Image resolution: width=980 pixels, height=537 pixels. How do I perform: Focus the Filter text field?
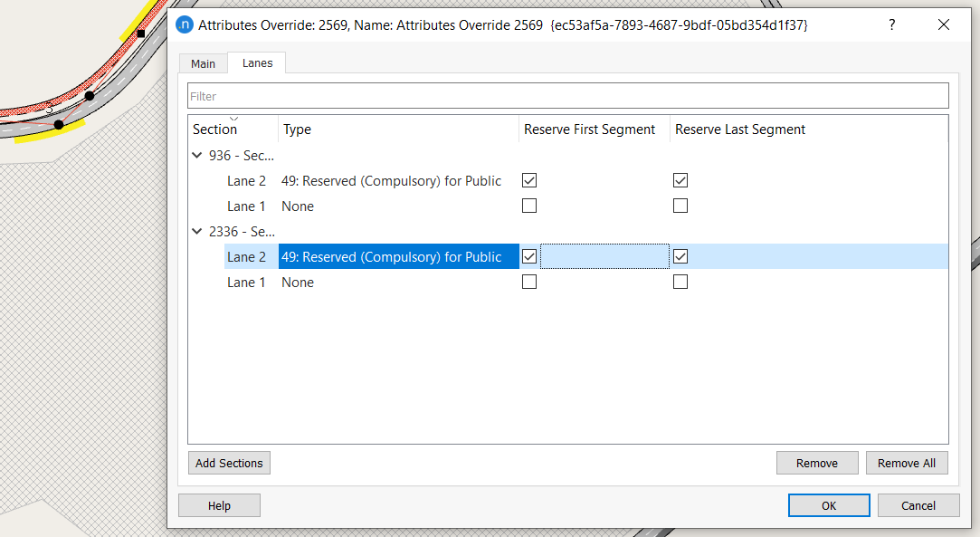click(x=567, y=96)
